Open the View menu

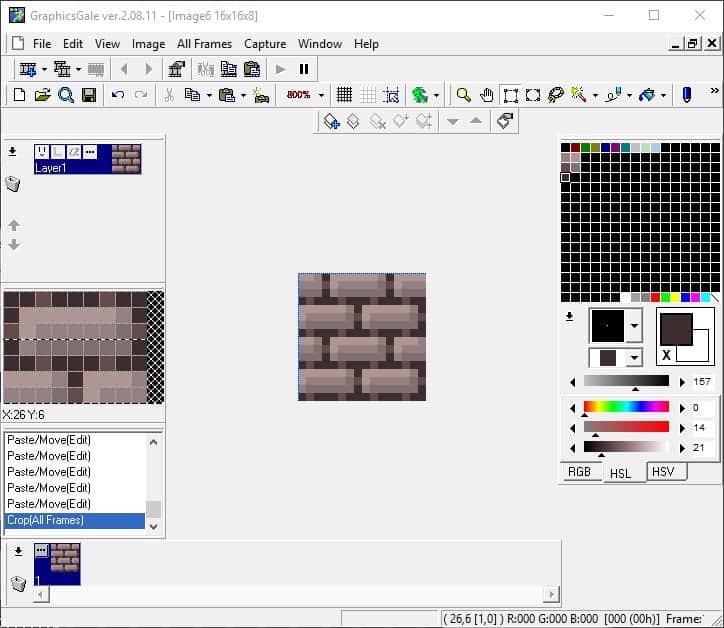(x=107, y=44)
